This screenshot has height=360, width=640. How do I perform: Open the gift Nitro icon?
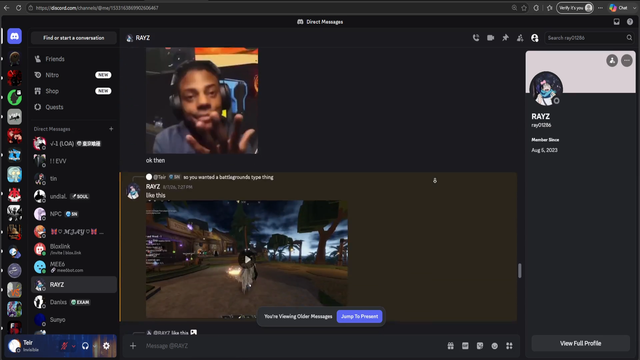(x=451, y=346)
